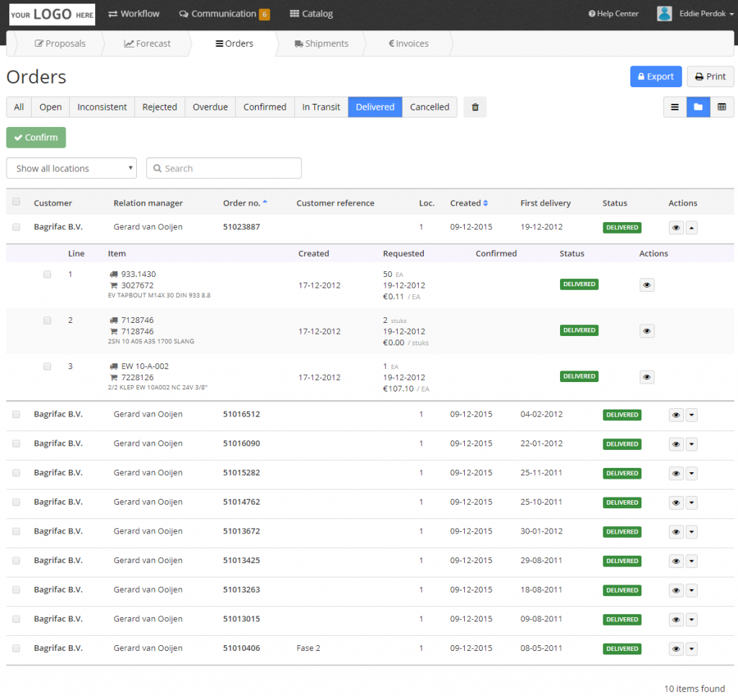Check the box for order 51023887
Image resolution: width=738 pixels, height=700 pixels.
pos(17,227)
